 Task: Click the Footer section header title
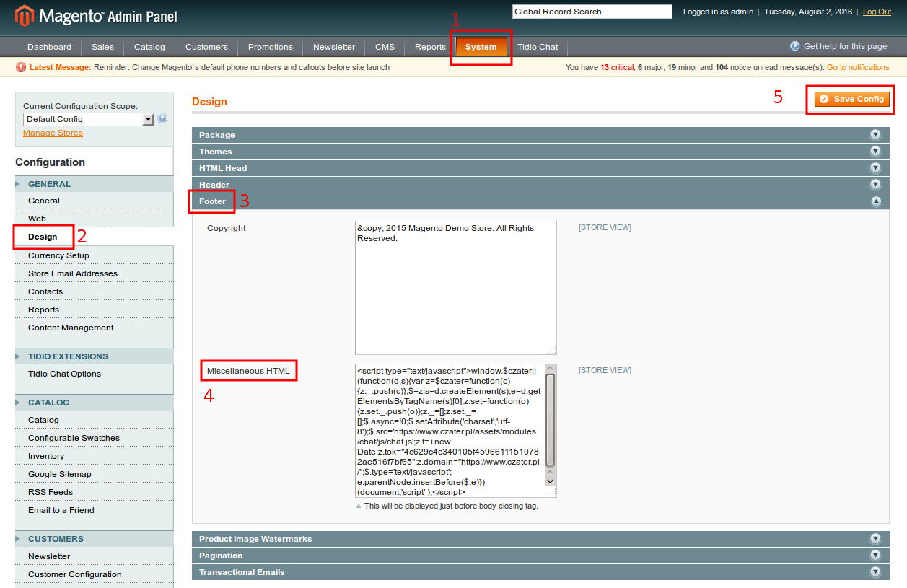coord(212,201)
